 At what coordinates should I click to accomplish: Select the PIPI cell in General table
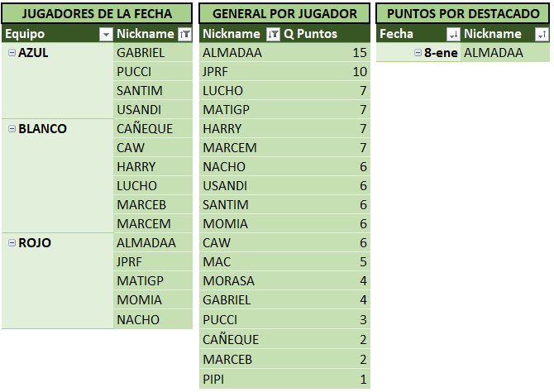(x=215, y=379)
